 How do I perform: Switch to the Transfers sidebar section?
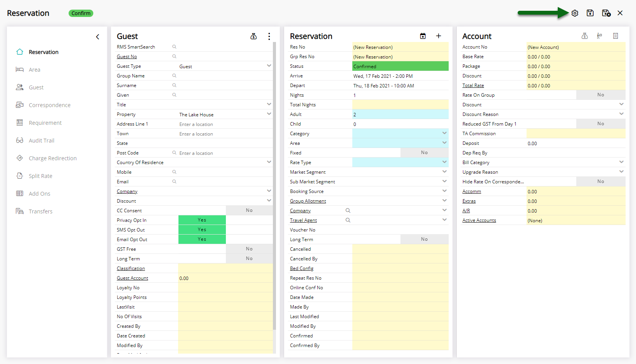(41, 211)
